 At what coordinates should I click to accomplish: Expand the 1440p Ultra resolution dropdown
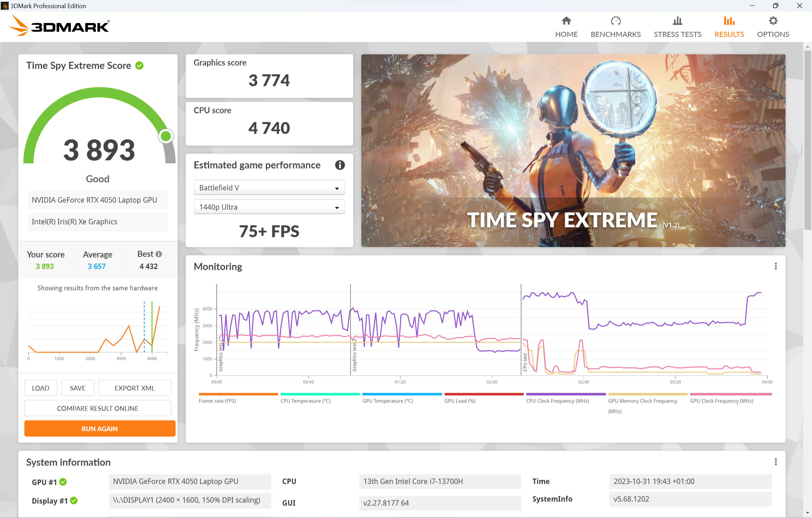tap(269, 207)
